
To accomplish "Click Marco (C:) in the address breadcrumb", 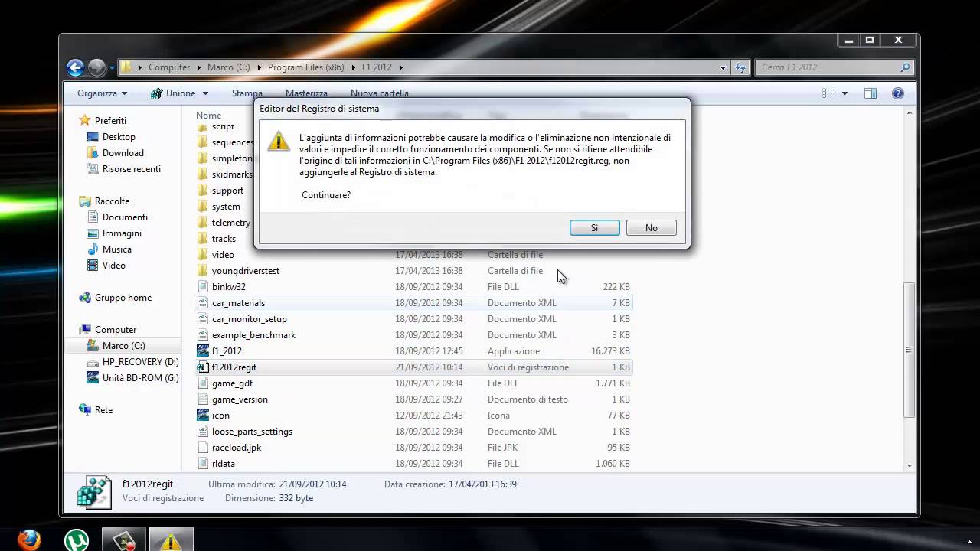I will [x=228, y=67].
